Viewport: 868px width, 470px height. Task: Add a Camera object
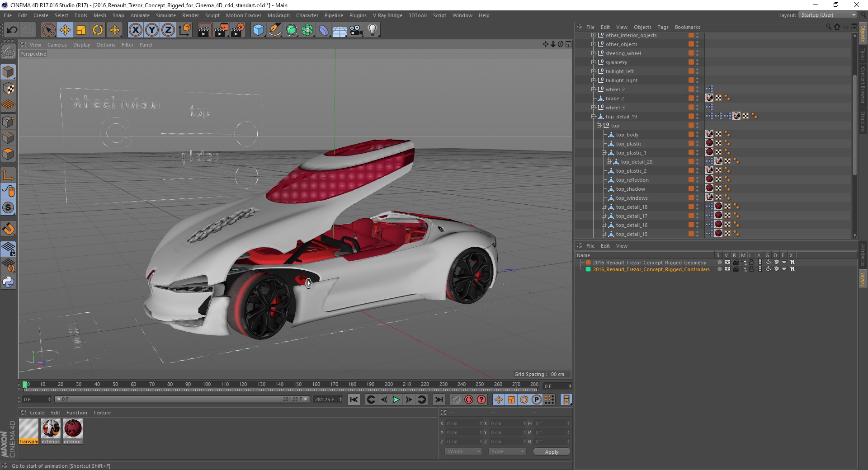[356, 30]
